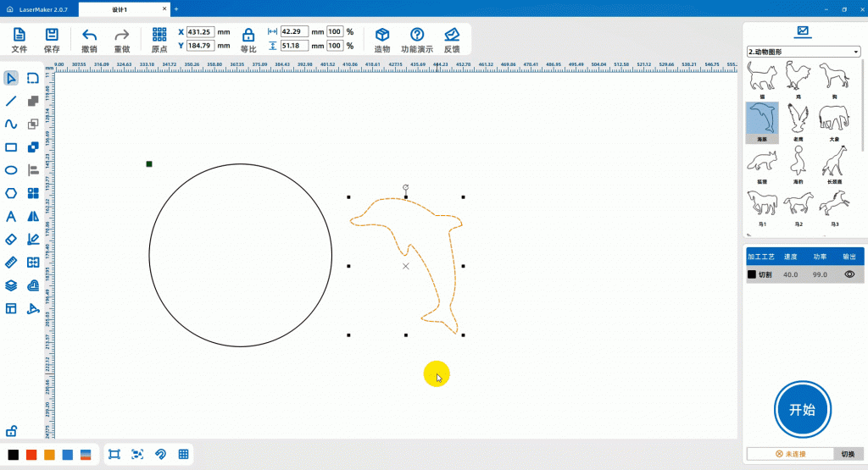This screenshot has width=868, height=470.
Task: Click the 切换 switch button
Action: (848, 455)
